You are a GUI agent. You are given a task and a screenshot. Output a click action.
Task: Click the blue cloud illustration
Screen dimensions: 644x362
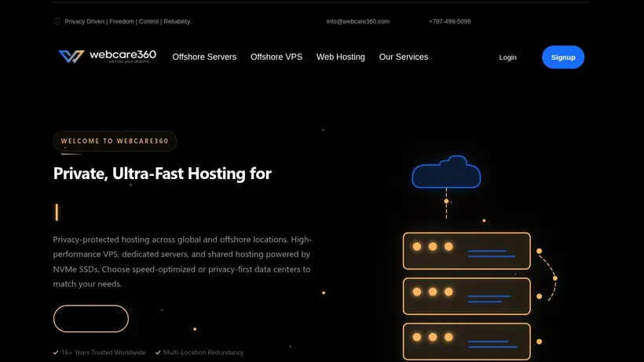pos(446,172)
